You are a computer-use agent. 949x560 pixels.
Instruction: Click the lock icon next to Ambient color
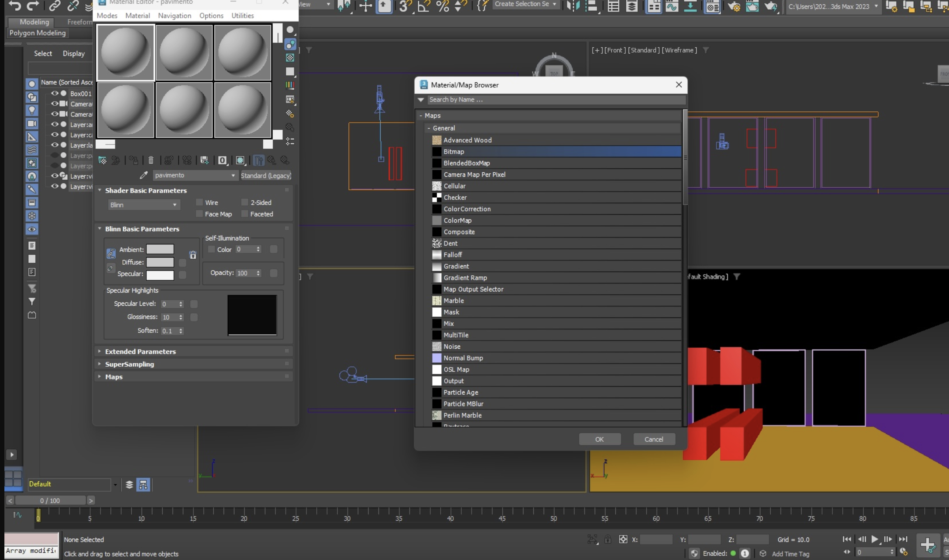click(193, 255)
